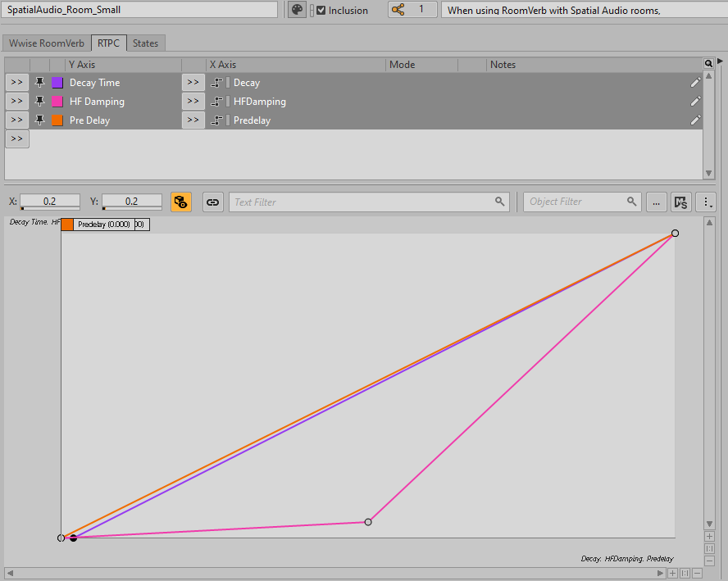This screenshot has width=728, height=581.
Task: Open X Axis selector for Decay row
Action: [x=193, y=83]
